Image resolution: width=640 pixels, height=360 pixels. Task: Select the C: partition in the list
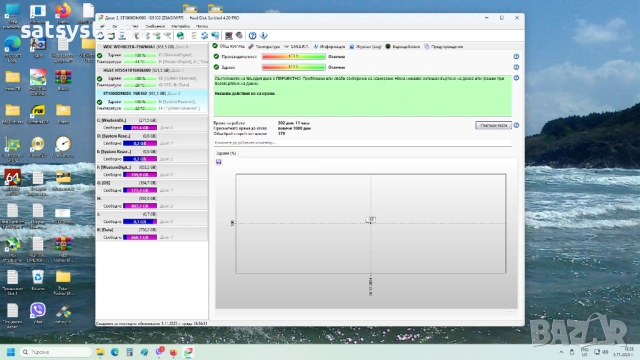pyautogui.click(x=152, y=124)
